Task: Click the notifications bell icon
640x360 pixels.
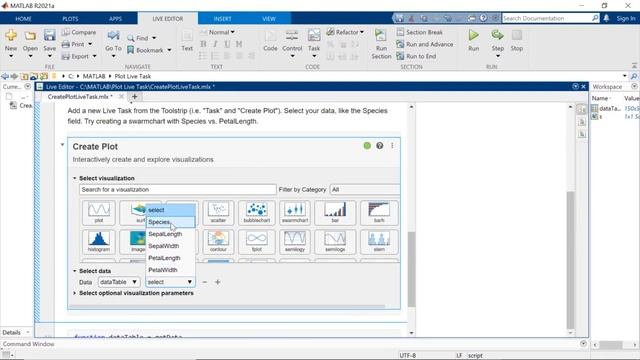Action: [606, 18]
